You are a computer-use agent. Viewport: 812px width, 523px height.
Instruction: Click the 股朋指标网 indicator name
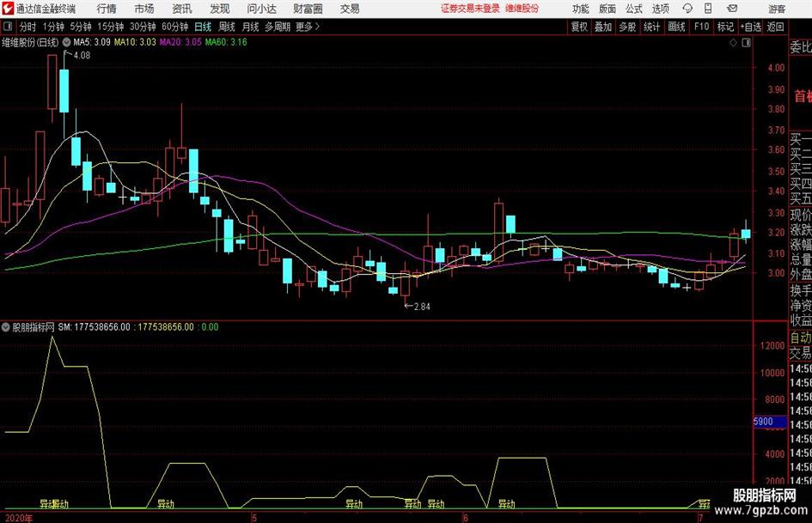[x=34, y=327]
